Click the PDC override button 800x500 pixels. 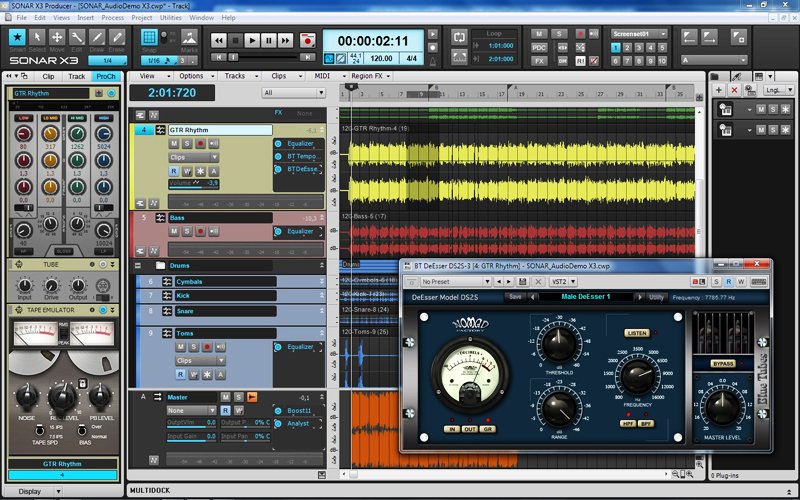pyautogui.click(x=539, y=47)
